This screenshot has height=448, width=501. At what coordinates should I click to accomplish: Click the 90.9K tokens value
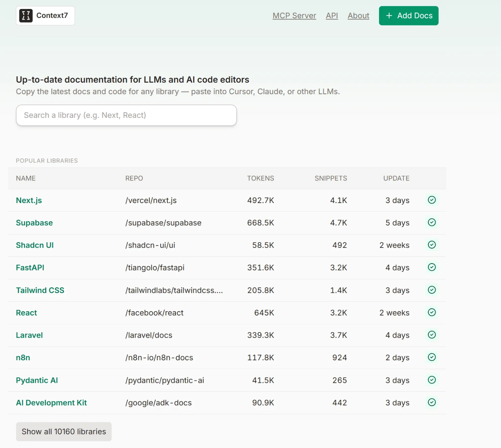(263, 403)
